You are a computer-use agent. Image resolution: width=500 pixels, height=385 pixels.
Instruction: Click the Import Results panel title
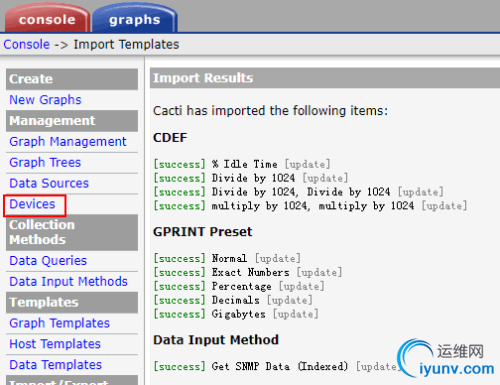click(x=203, y=78)
